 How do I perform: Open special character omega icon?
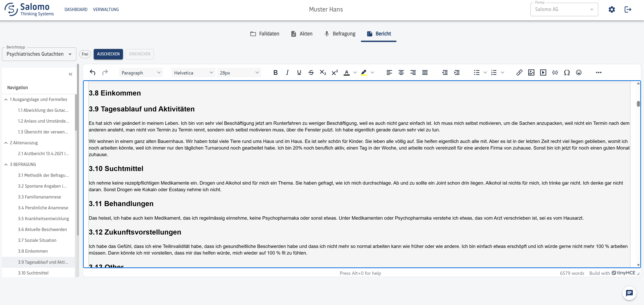[x=567, y=72]
